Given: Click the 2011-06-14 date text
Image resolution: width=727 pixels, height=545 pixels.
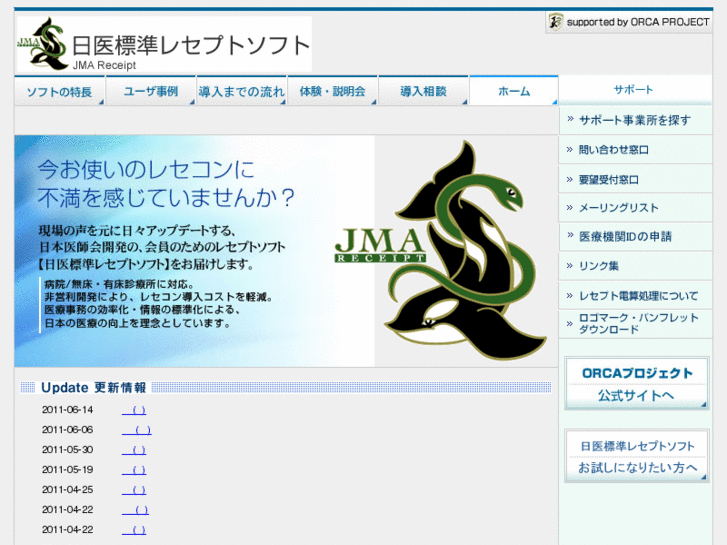Looking at the screenshot, I should pyautogui.click(x=67, y=410).
